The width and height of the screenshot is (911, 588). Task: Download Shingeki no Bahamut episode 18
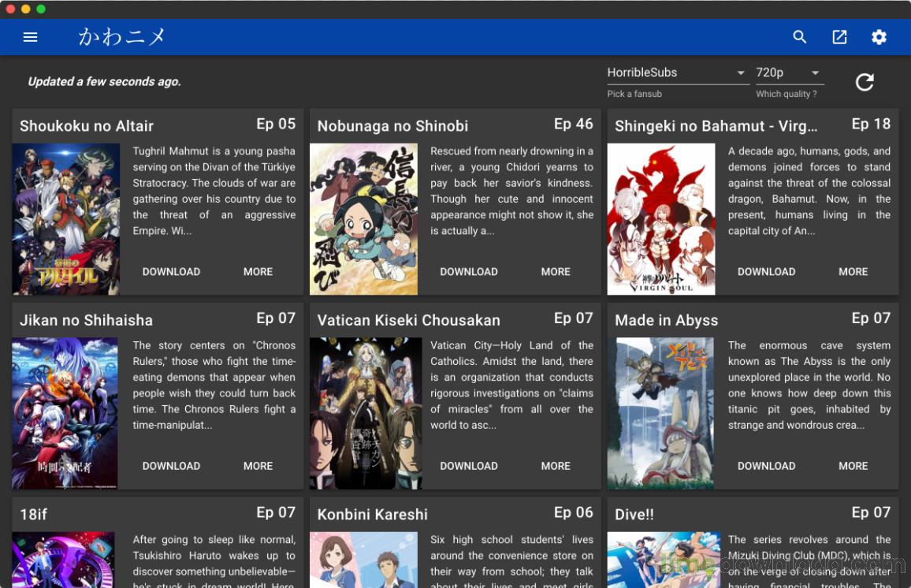[766, 271]
